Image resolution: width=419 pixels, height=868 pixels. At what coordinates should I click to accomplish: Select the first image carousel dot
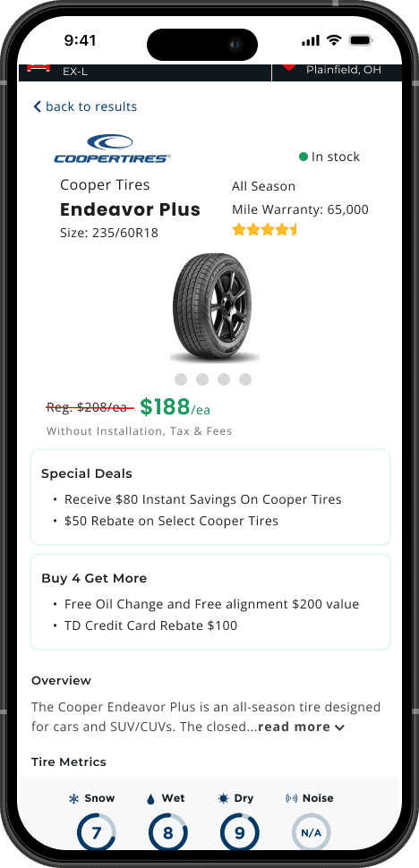coord(181,379)
